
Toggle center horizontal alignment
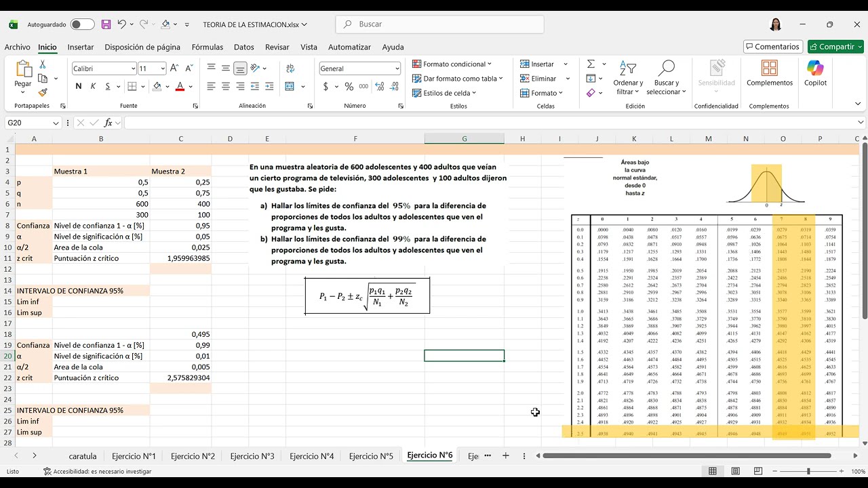pos(226,86)
